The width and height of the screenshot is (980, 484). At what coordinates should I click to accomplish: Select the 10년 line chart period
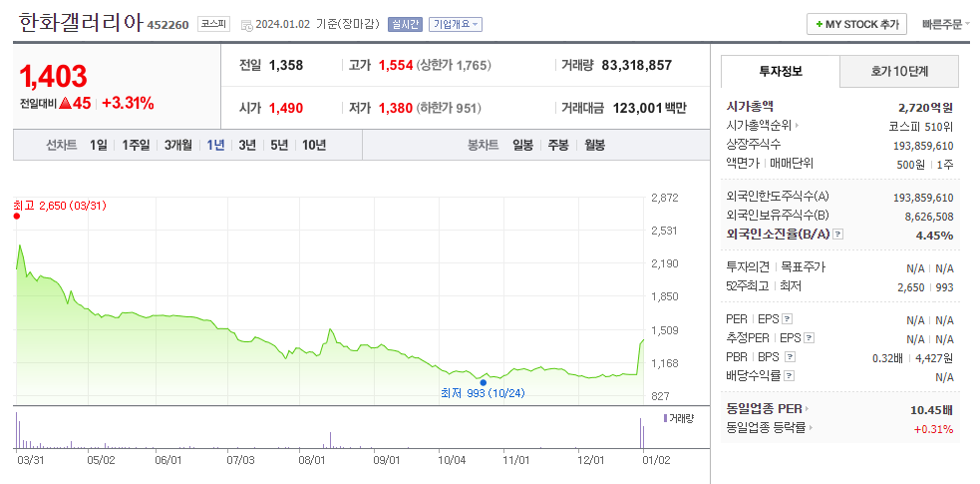tap(314, 145)
